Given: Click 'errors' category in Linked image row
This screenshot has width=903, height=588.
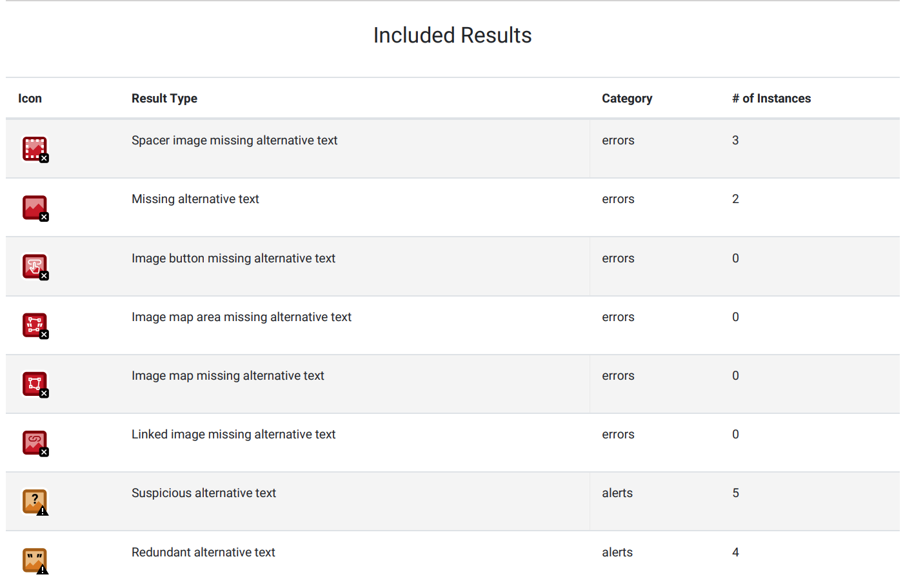Looking at the screenshot, I should pyautogui.click(x=618, y=435).
